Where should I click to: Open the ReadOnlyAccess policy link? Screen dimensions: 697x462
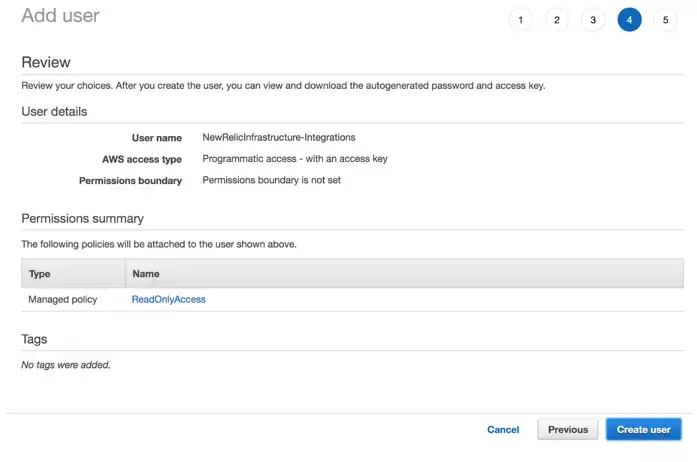(168, 299)
